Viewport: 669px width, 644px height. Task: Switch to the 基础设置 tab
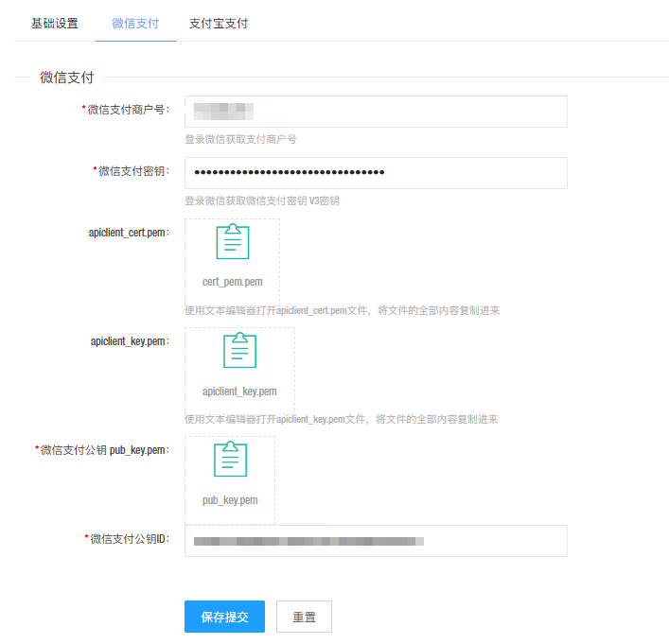tap(55, 24)
